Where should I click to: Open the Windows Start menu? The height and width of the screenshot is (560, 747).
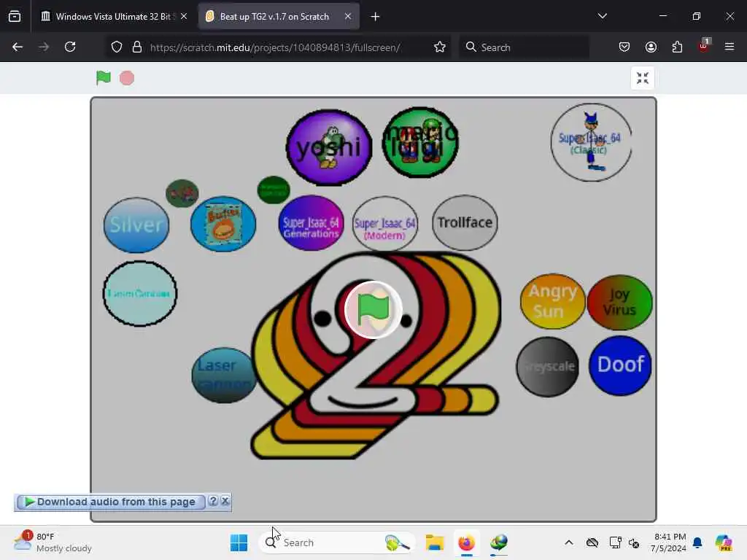239,542
